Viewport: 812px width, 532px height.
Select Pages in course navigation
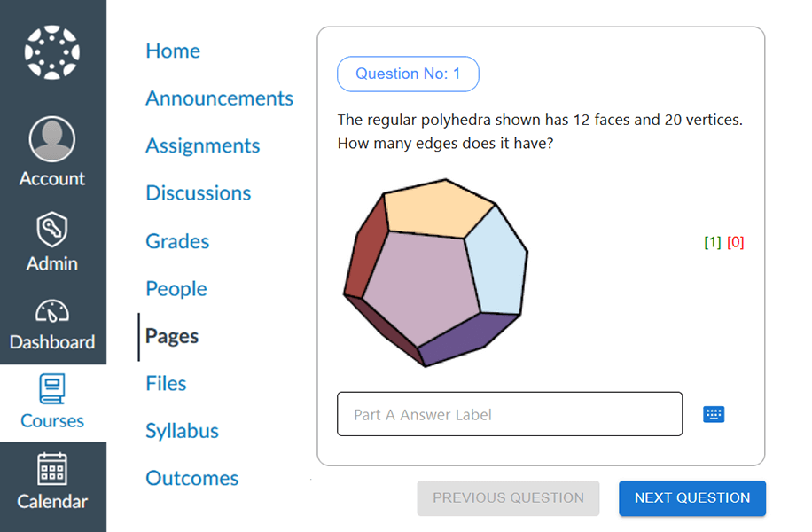click(172, 337)
